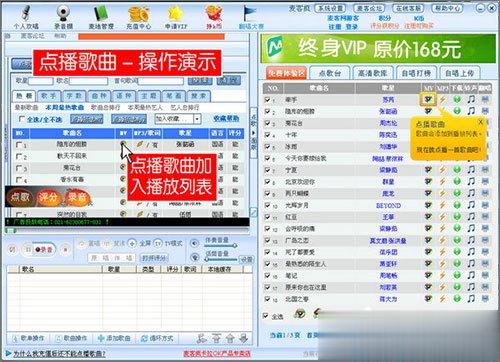Click move-down arrow icon below playlist
500x362 pixels.
coord(244,338)
